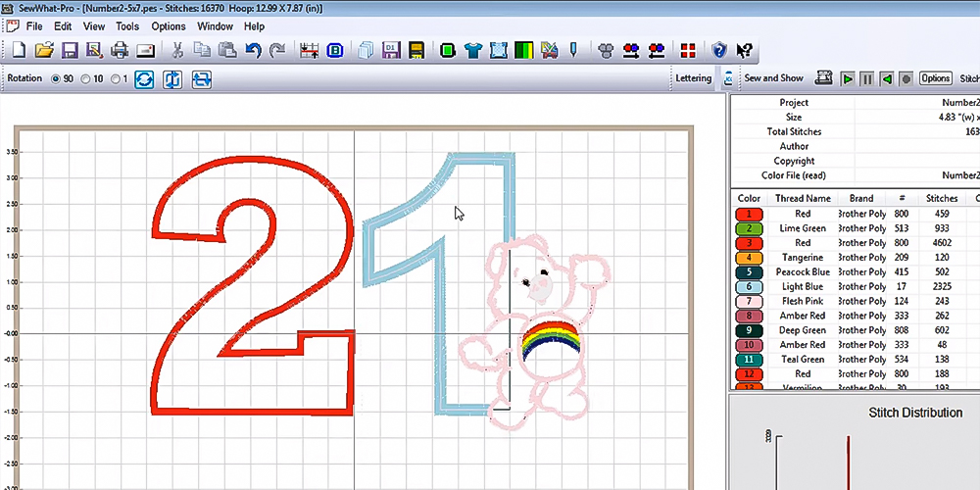Screen dimensions: 980x490
Task: Save the design with the floppy disk icon
Action: [x=69, y=50]
